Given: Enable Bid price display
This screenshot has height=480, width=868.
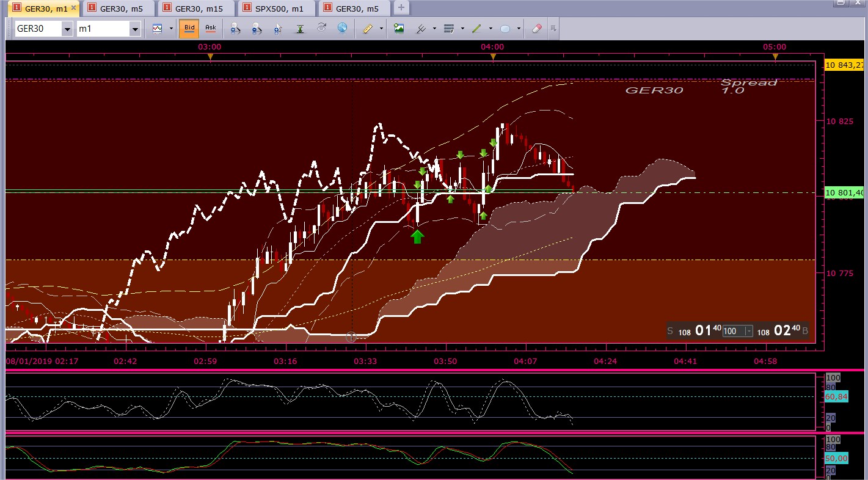Looking at the screenshot, I should point(189,28).
